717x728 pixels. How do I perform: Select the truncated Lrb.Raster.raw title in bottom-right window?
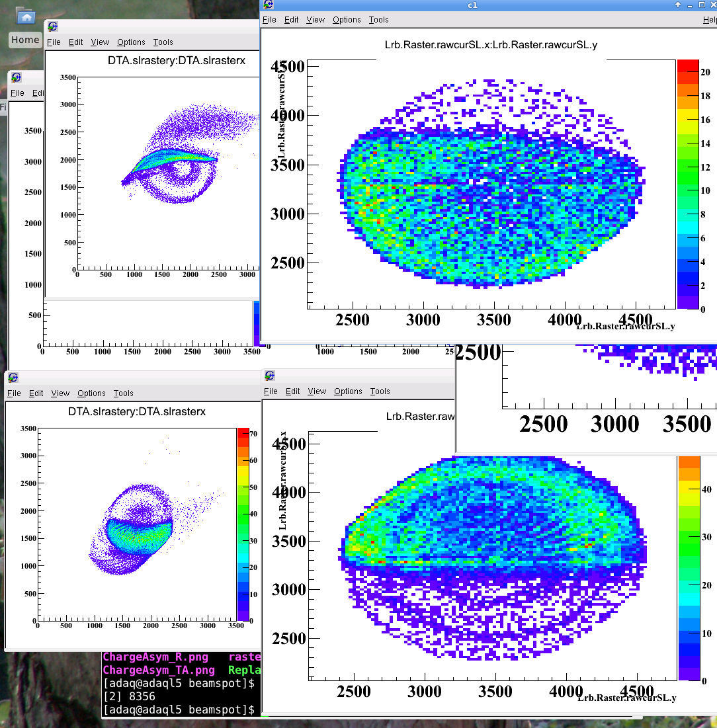tap(420, 417)
